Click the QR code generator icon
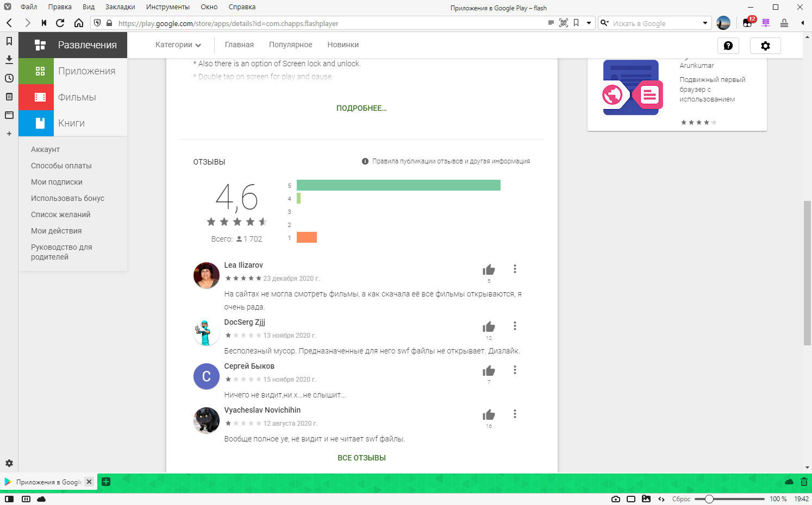812x505 pixels. tap(564, 23)
